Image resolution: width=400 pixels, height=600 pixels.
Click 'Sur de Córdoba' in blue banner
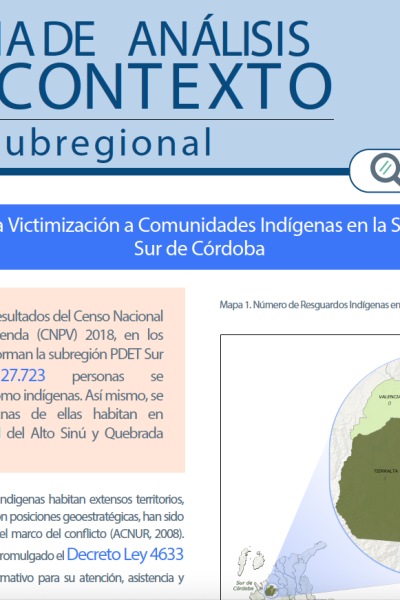199,249
